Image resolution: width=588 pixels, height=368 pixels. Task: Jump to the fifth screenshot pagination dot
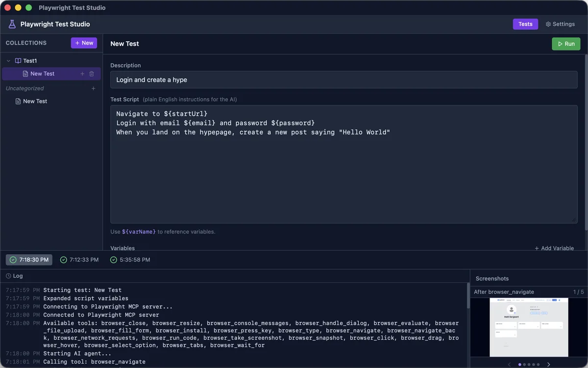539,365
